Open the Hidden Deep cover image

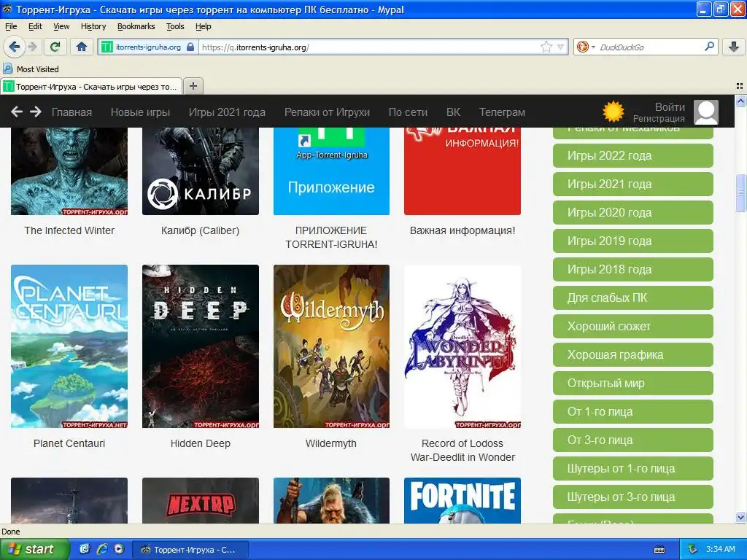click(x=200, y=346)
